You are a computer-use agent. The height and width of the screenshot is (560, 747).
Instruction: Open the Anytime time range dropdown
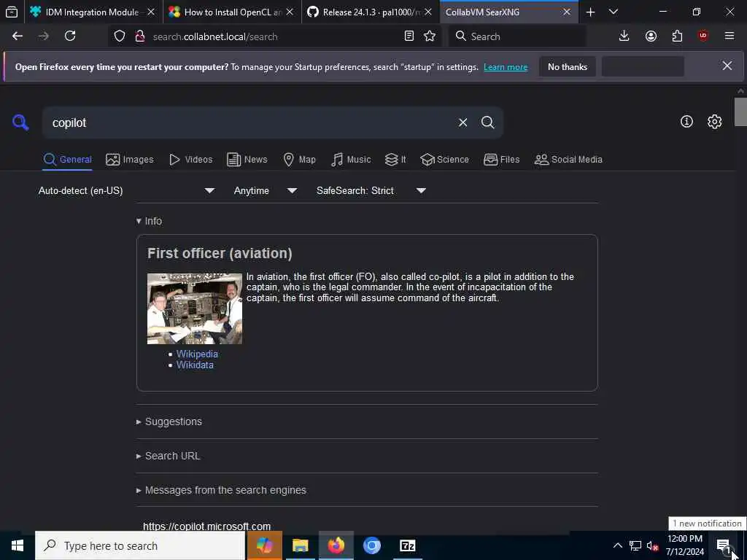[265, 190]
